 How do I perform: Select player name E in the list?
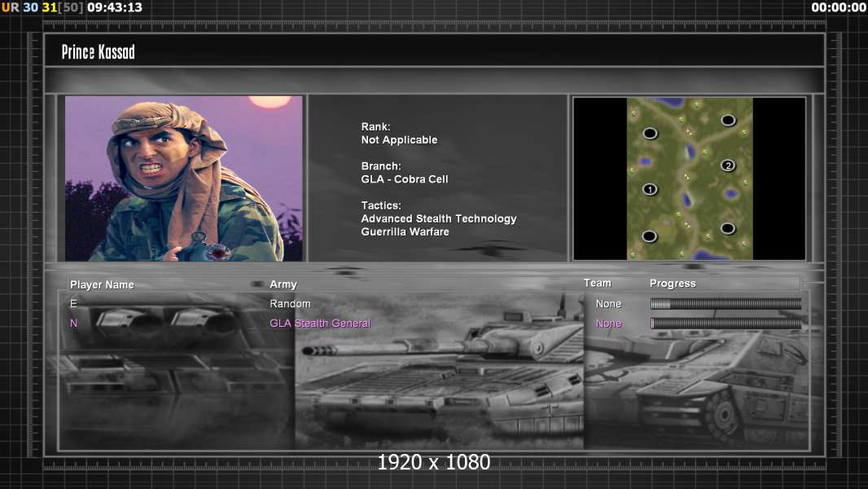point(73,303)
